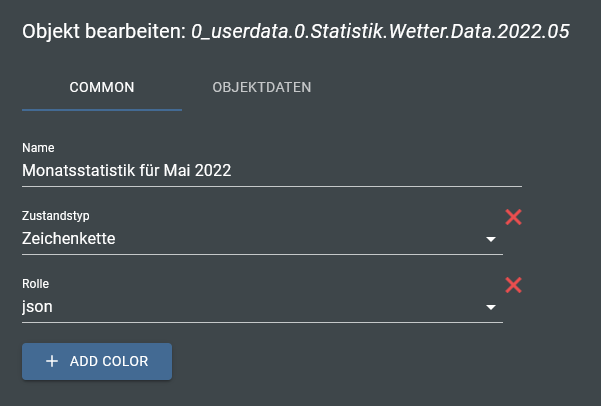Switch to the OBJEKTDATEN tab

tap(262, 87)
